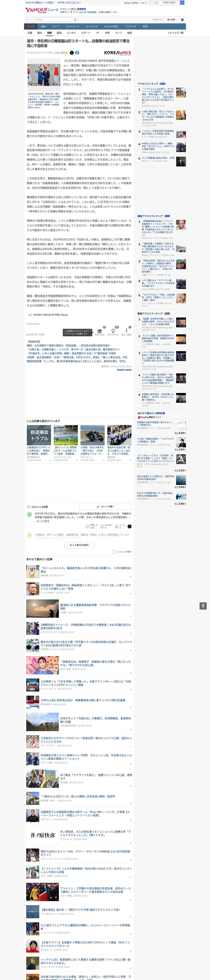Open 'マイページ' link

157,20
